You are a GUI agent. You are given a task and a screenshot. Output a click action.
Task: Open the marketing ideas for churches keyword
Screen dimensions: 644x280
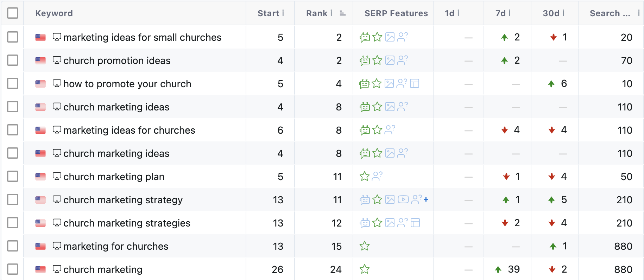point(129,130)
